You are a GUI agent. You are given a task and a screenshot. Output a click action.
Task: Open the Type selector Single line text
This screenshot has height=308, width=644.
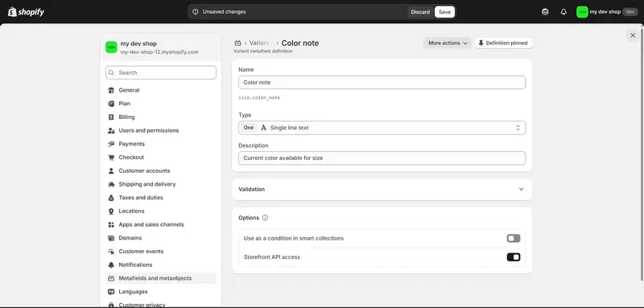point(382,128)
